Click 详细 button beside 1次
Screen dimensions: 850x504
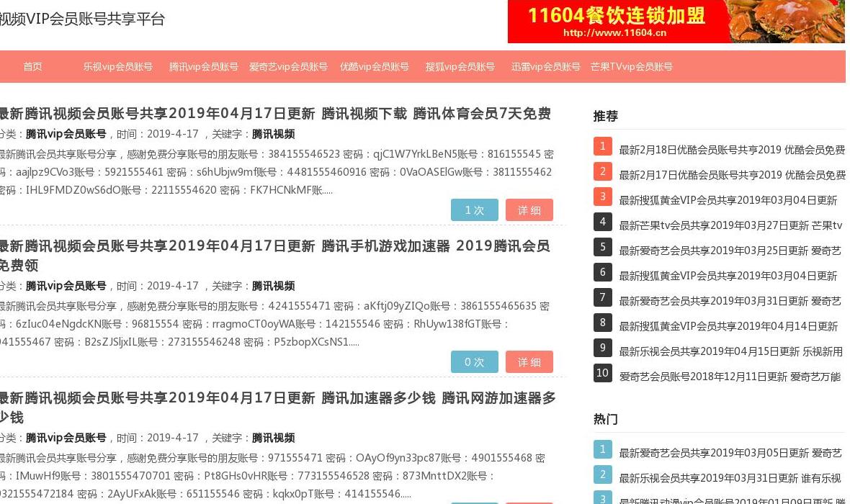529,210
